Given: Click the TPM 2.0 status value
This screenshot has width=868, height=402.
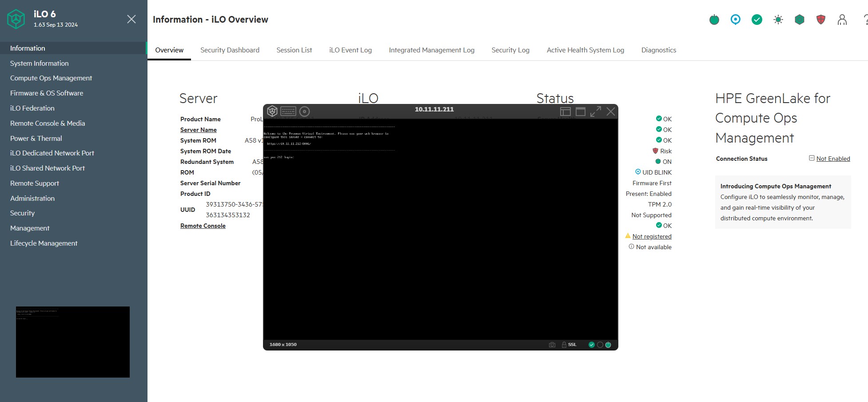Looking at the screenshot, I should click(660, 204).
